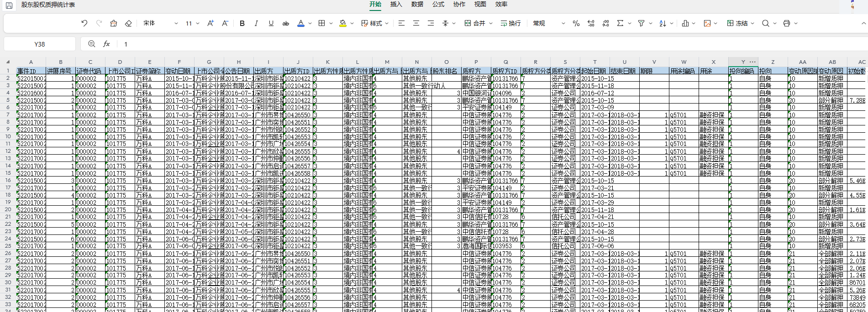Click the sum (Σ) function icon
868x312 pixels.
(620, 23)
